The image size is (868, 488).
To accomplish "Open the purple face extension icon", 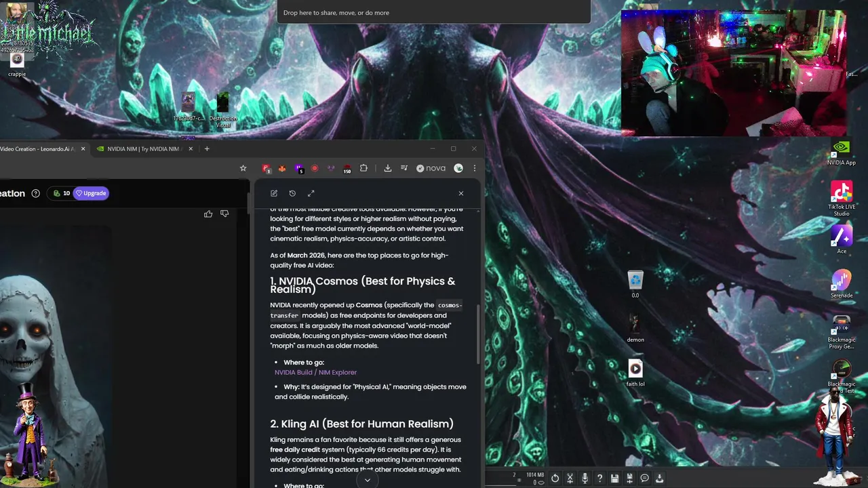I will pos(331,168).
